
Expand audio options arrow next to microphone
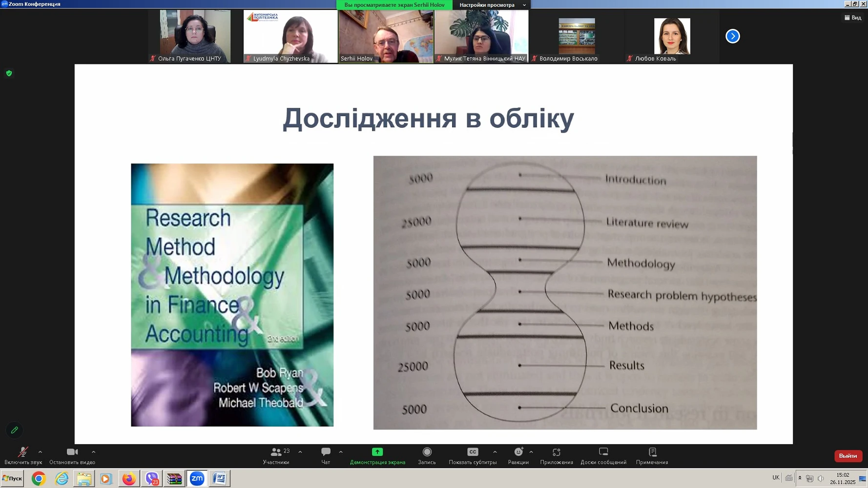[x=40, y=452]
